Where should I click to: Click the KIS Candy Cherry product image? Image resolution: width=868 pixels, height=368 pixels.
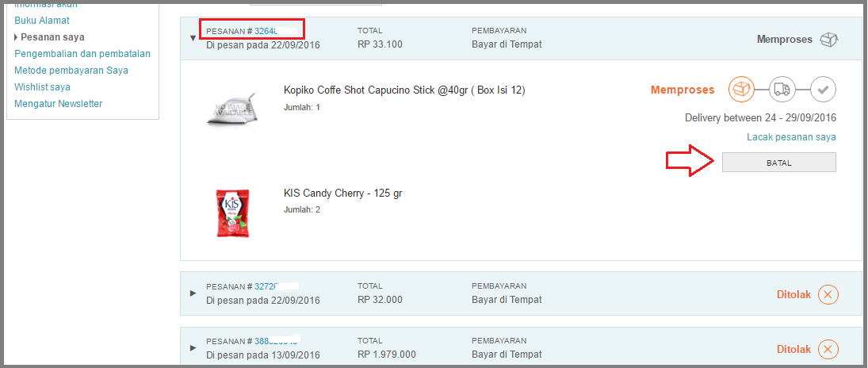point(231,213)
